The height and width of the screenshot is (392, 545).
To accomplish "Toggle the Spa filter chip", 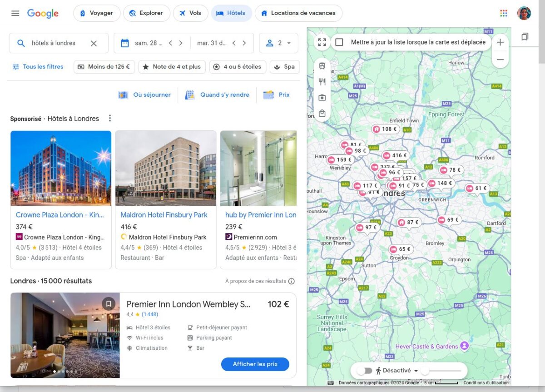I will pos(285,67).
